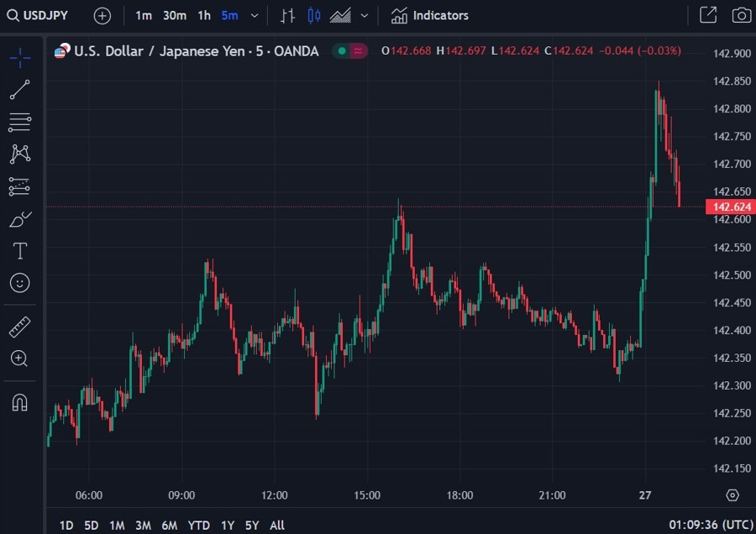The image size is (756, 534).
Task: Open the chart in a popup window
Action: (x=708, y=15)
